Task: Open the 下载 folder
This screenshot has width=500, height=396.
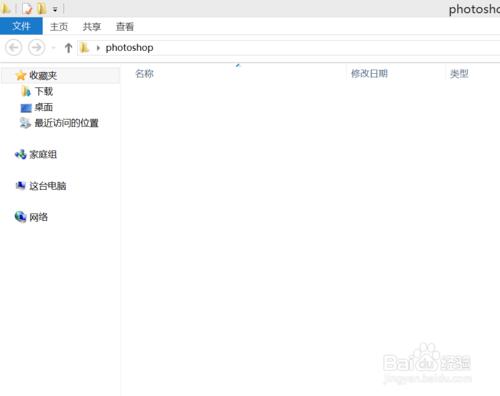Action: (x=44, y=91)
